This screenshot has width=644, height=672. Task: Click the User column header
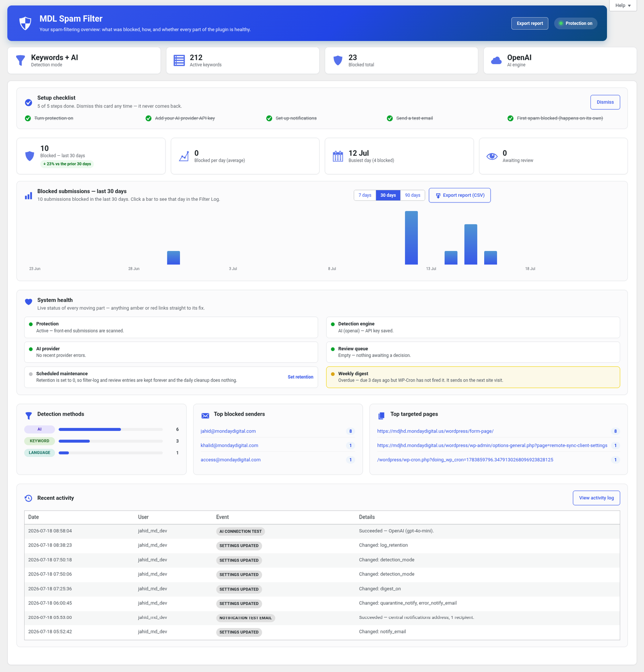(143, 517)
